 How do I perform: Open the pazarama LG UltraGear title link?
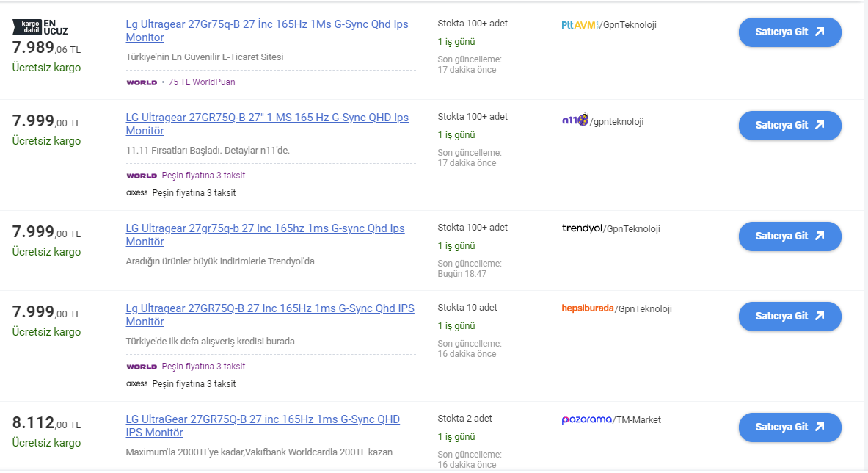click(263, 426)
